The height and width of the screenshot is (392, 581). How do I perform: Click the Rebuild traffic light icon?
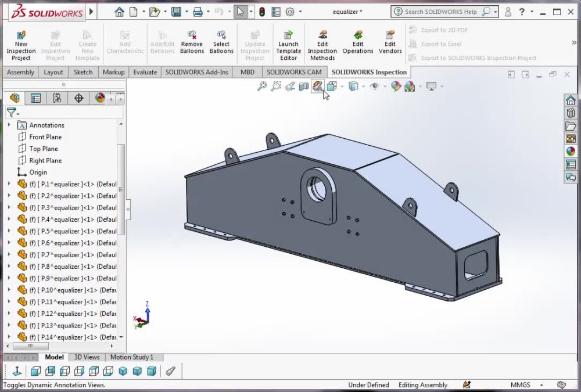pos(262,12)
